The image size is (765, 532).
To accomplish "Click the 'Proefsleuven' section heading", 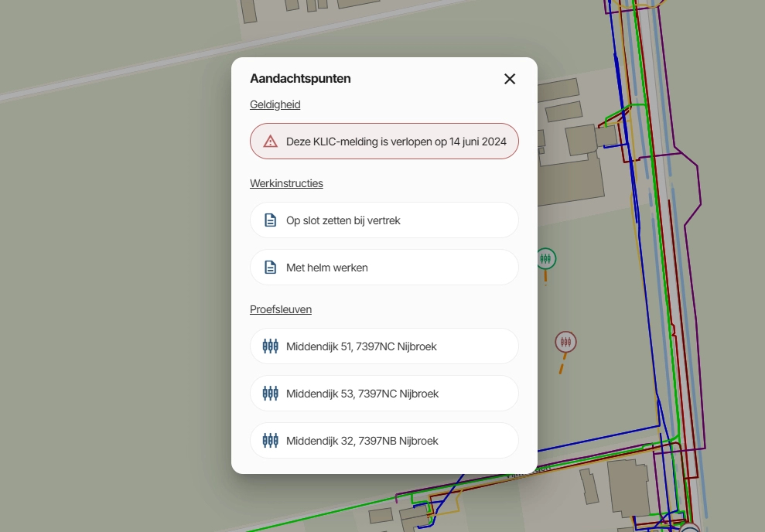I will click(x=281, y=309).
